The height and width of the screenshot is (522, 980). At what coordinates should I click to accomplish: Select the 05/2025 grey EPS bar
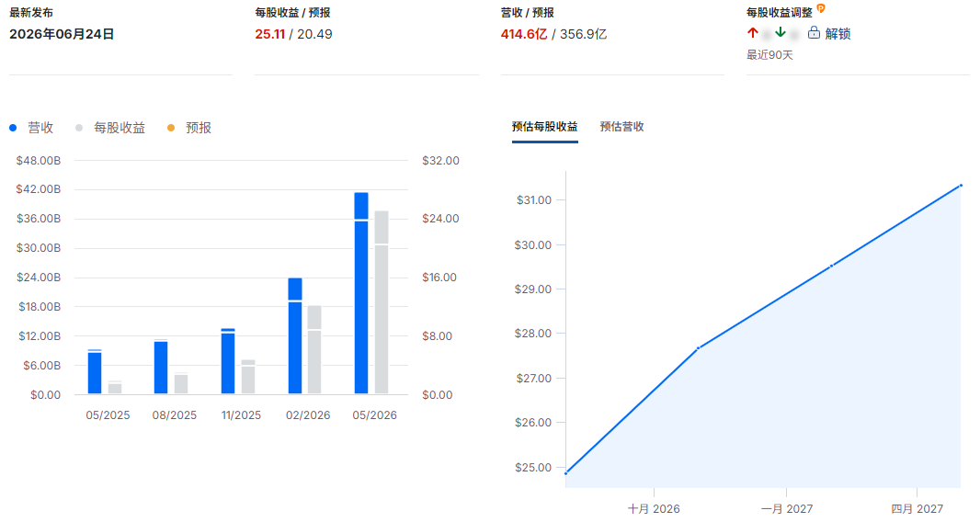115,388
